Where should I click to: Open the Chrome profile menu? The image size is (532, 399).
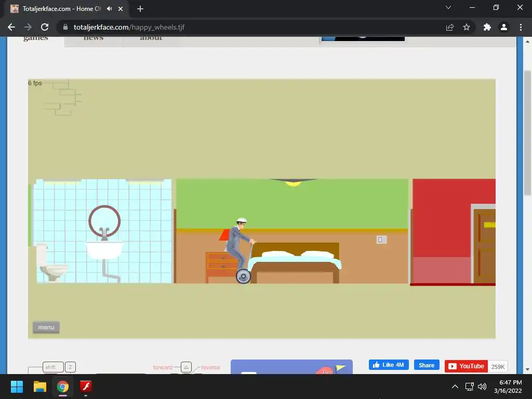(x=504, y=27)
